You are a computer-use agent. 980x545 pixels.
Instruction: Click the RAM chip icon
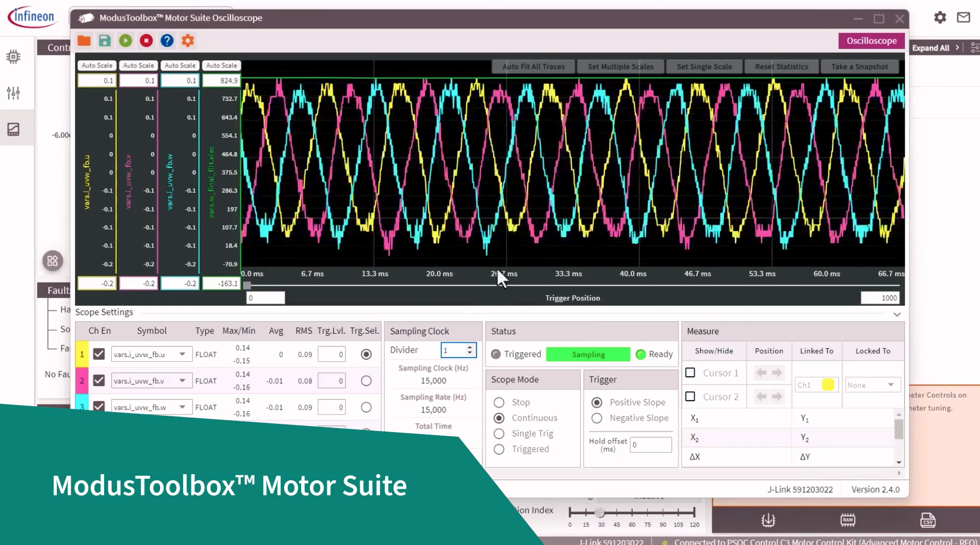[x=848, y=520]
